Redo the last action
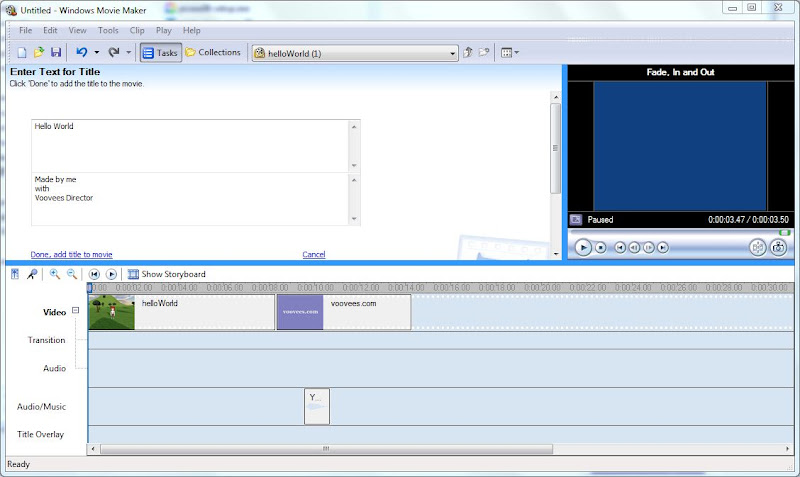800x477 pixels. tap(114, 52)
